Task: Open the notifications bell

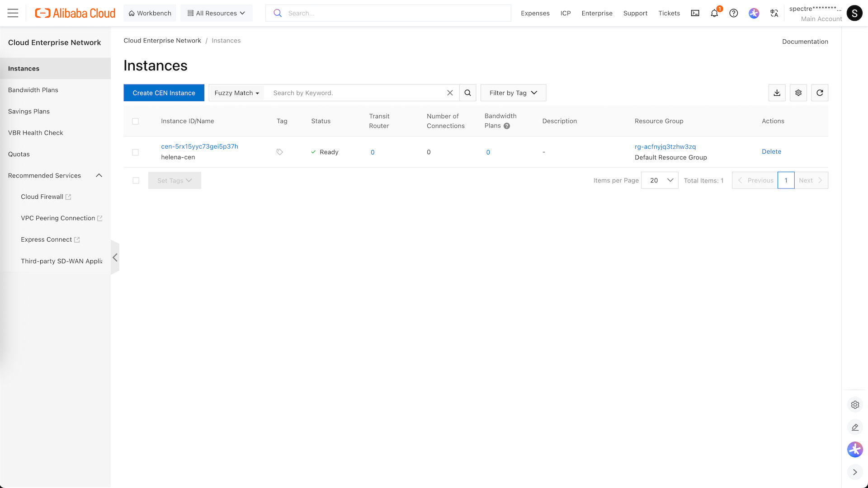Action: tap(714, 13)
